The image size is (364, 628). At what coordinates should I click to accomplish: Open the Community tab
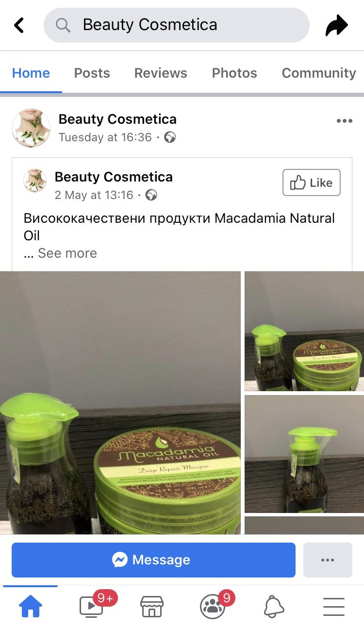click(x=319, y=73)
